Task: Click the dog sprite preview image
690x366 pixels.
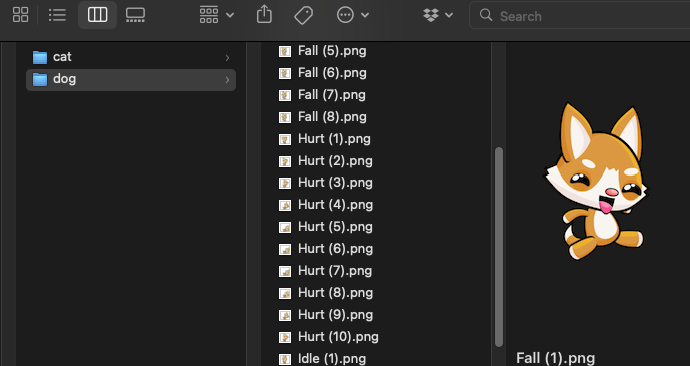Action: click(597, 182)
